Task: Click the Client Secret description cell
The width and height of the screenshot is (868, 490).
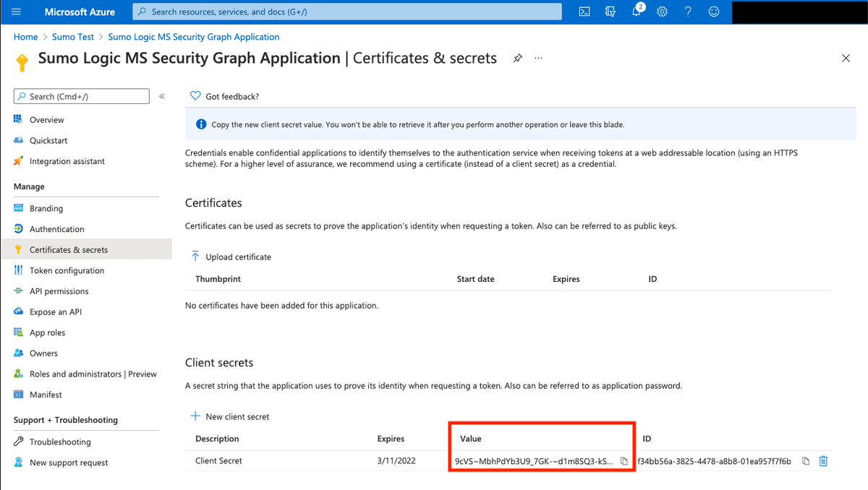Action: click(218, 461)
